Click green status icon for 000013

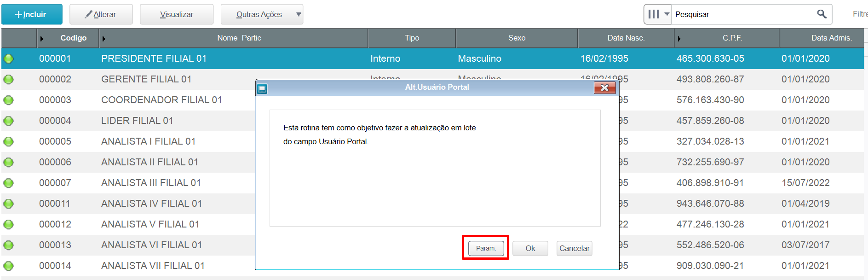coord(9,245)
